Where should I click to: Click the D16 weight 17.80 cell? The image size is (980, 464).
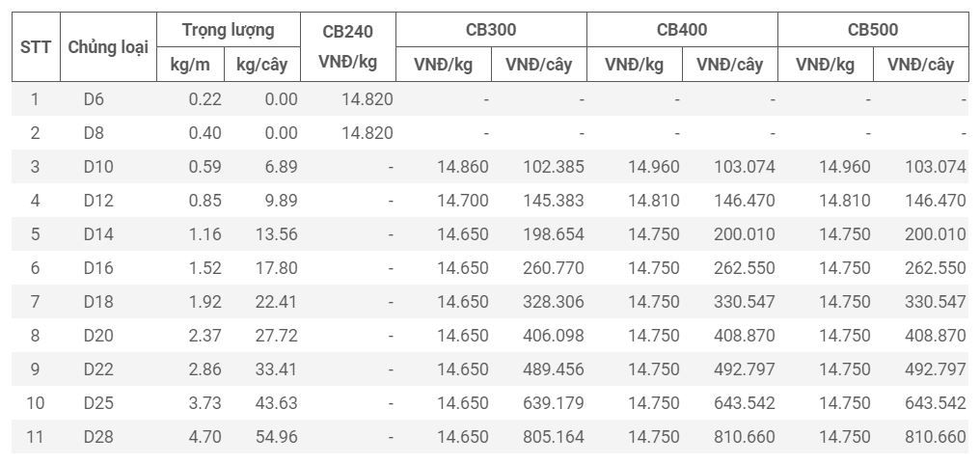(276, 268)
